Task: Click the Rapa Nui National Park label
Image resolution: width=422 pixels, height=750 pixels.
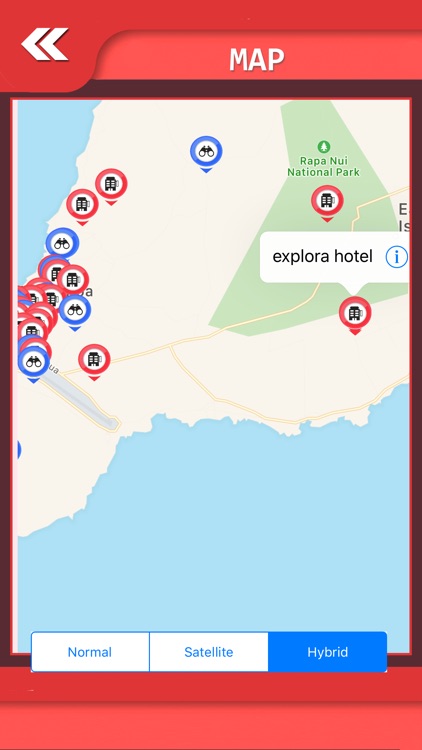Action: tap(323, 166)
